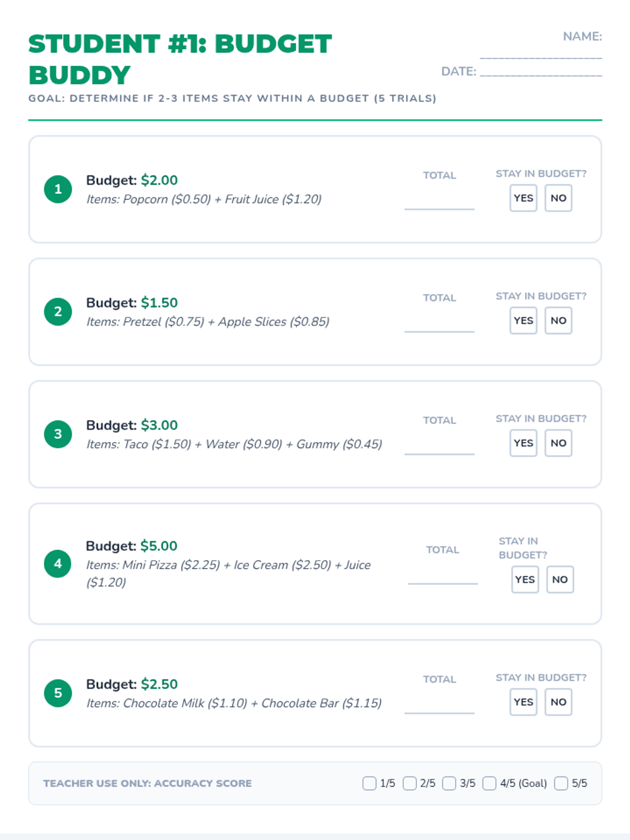This screenshot has height=840, width=630.
Task: Check the 2/5 accuracy score box
Action: tap(409, 783)
